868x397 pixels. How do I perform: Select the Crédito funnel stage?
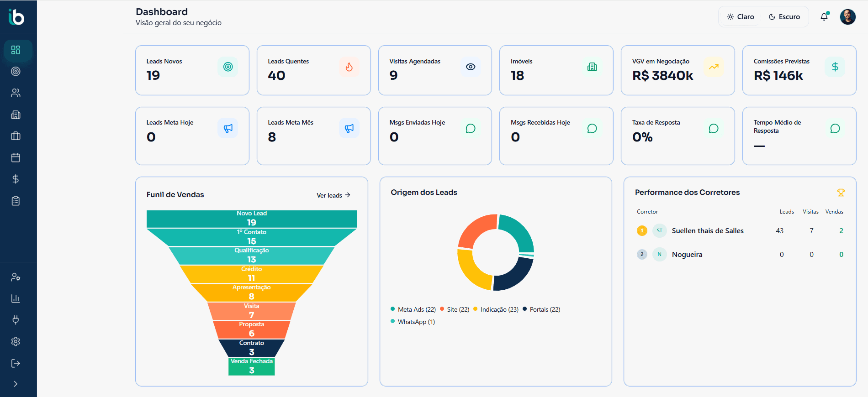252,274
